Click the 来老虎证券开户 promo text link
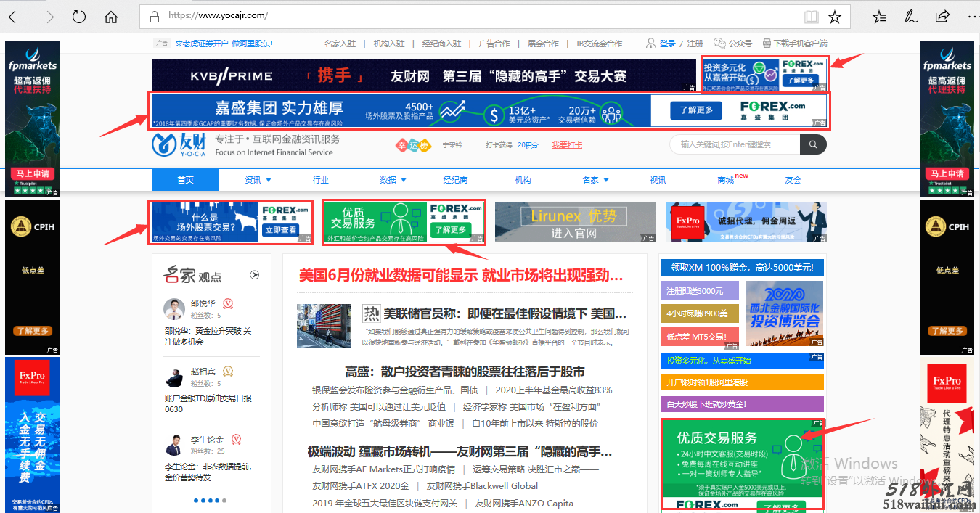Screen dimensions: 980x513 [x=224, y=44]
